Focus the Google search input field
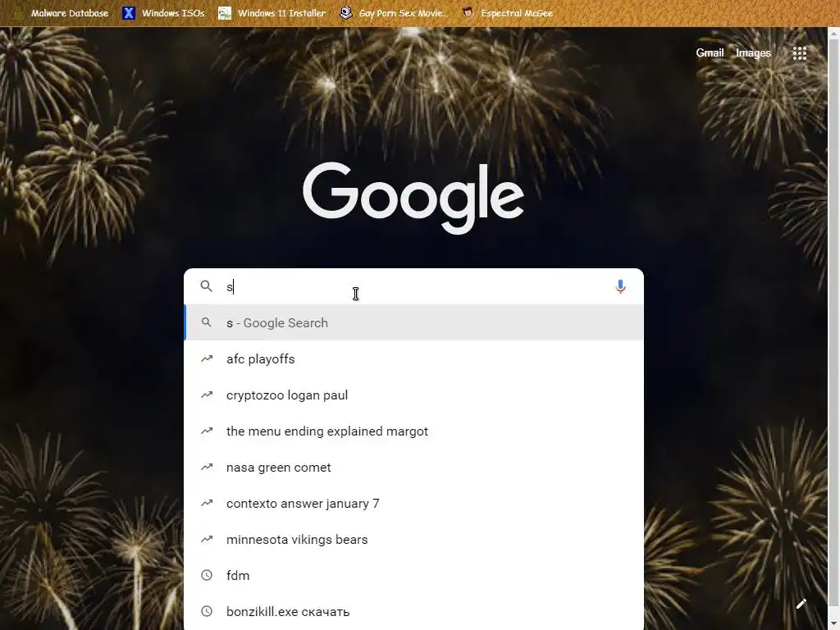The width and height of the screenshot is (840, 630). (413, 286)
